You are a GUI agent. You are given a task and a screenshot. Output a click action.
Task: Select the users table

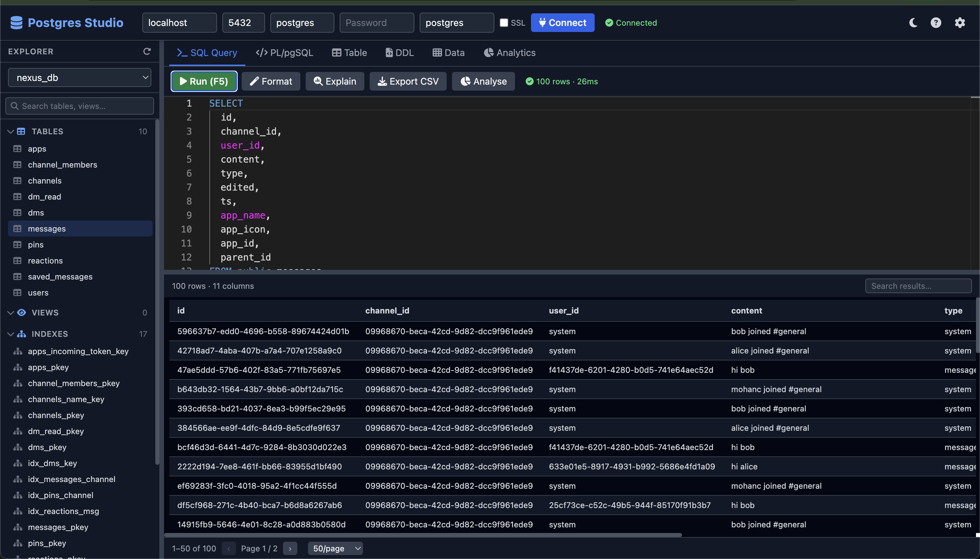click(x=80, y=292)
